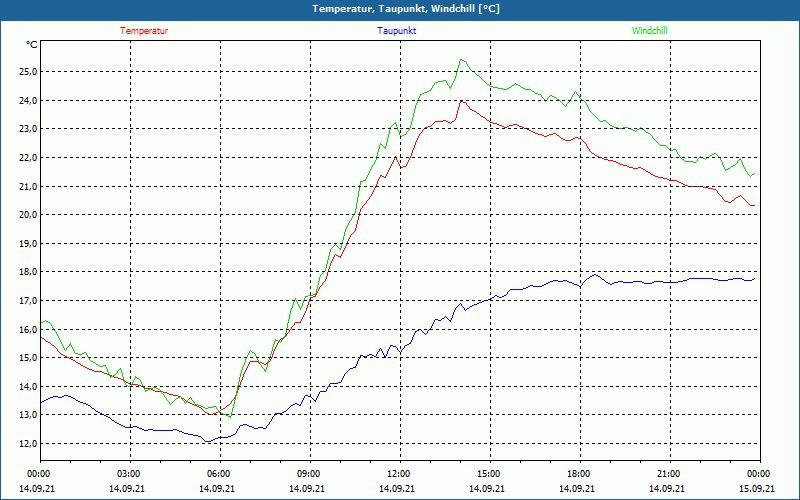Click the 19,0 y-axis value
800x500 pixels.
click(x=28, y=244)
